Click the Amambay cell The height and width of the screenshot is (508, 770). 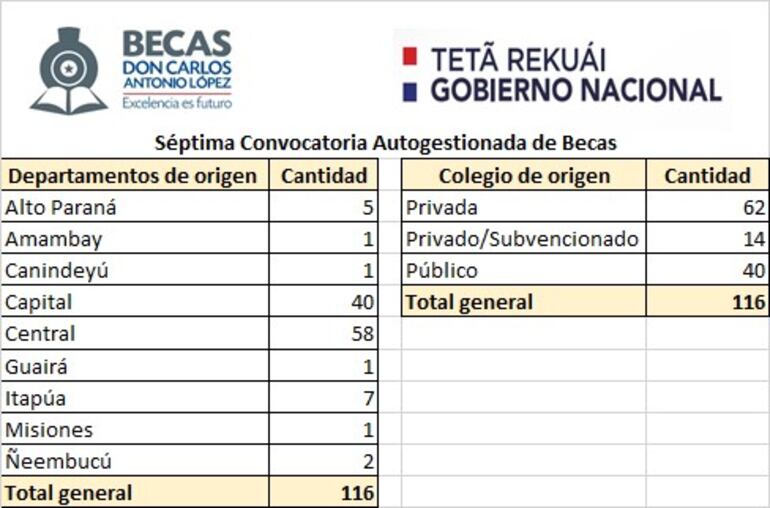pos(133,239)
